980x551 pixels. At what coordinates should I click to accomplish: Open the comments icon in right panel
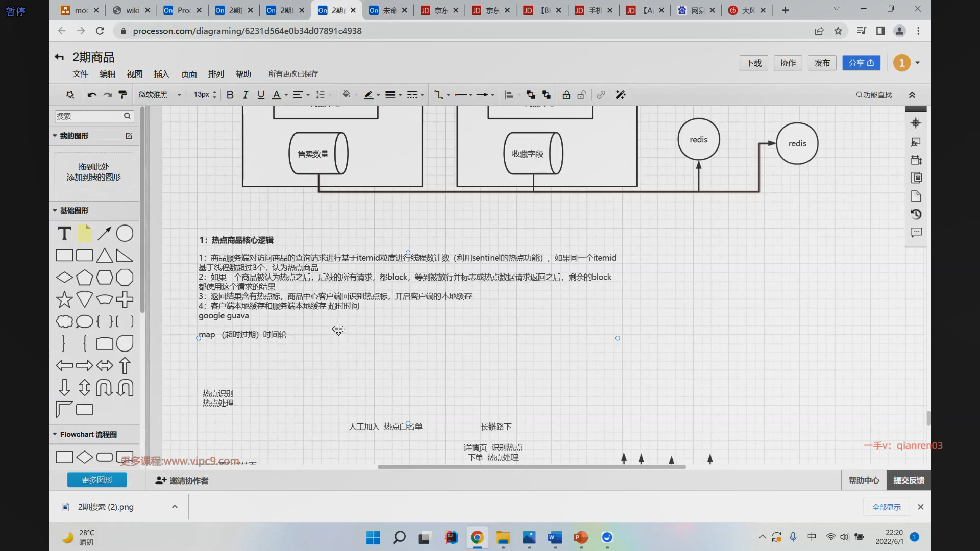click(x=916, y=233)
